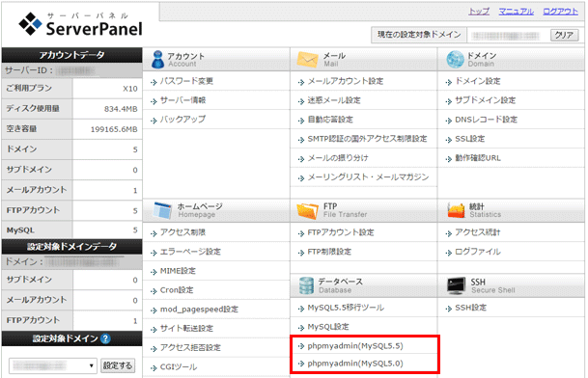588x378 pixels.
Task: Click the 空き容量 value 199165.6MB
Action: [114, 129]
